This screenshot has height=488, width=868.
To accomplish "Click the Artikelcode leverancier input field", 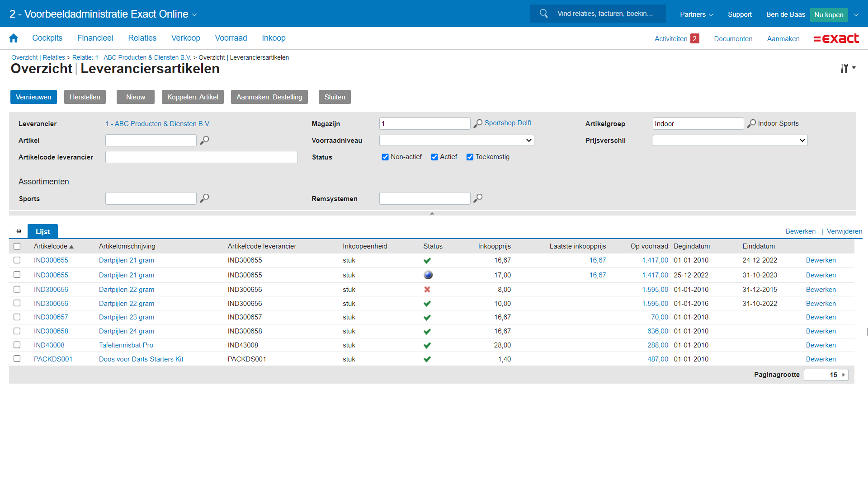I will [x=202, y=157].
